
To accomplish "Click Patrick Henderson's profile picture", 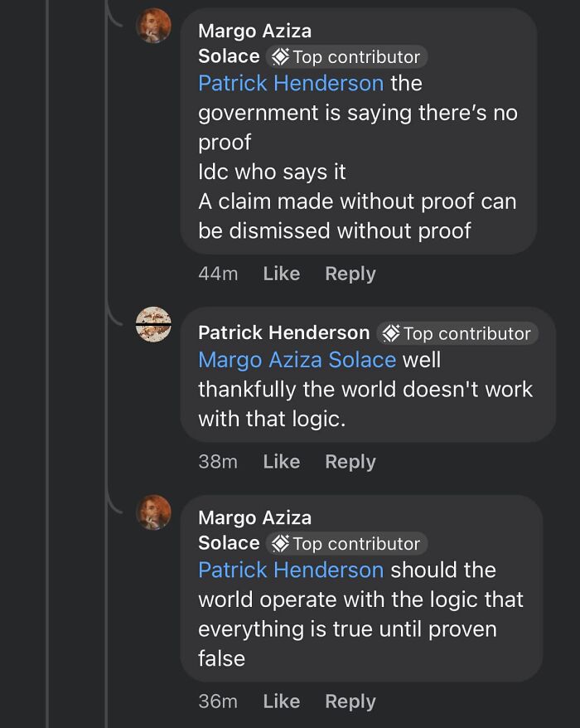I will click(153, 324).
